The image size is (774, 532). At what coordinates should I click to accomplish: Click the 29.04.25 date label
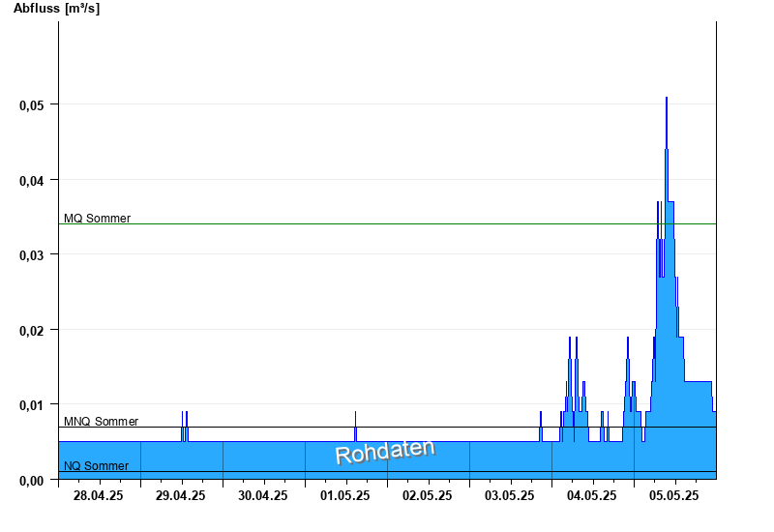pos(181,496)
